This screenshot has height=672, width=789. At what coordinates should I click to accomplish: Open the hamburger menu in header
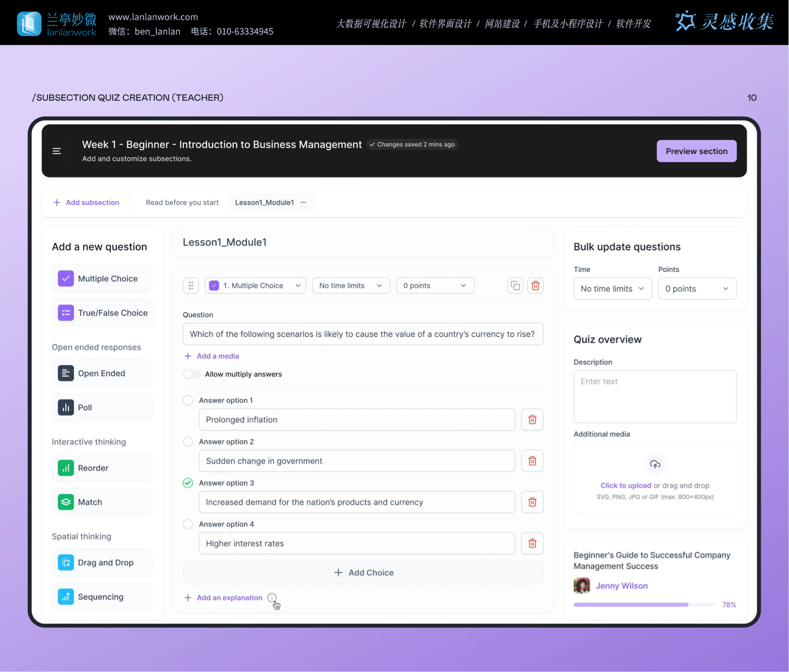57,151
